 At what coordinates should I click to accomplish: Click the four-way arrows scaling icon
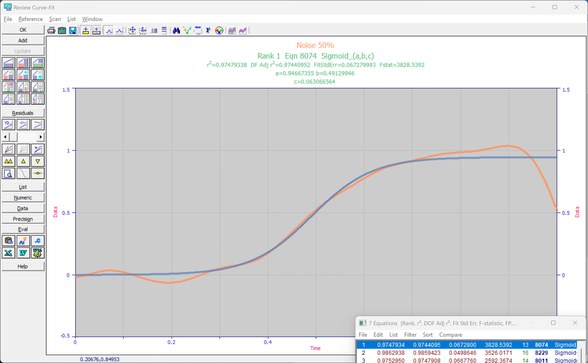click(132, 30)
